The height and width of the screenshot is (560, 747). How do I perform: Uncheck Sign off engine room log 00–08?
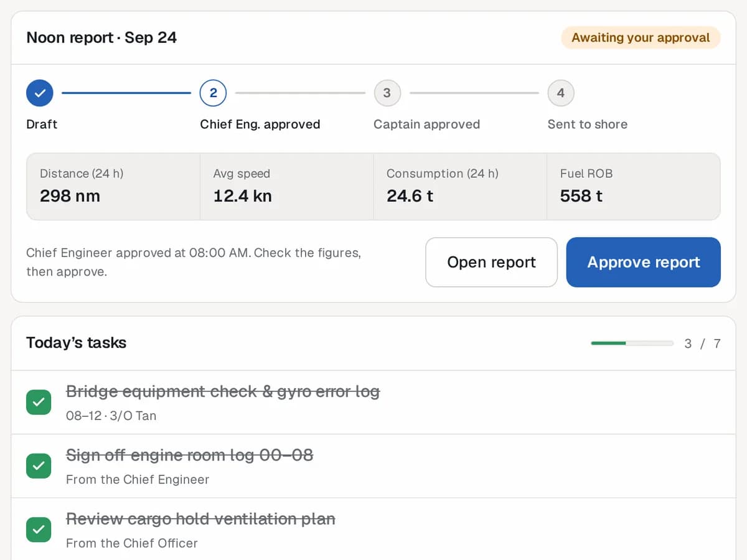(39, 465)
